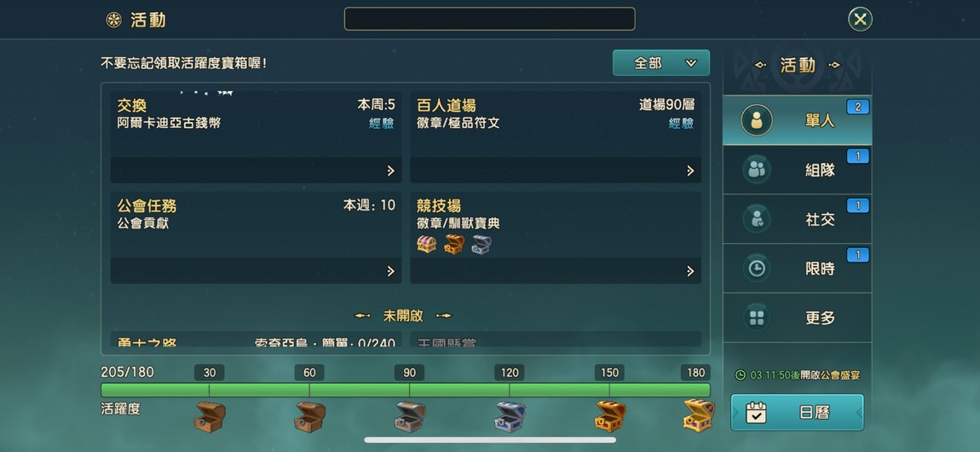
Task: Expand the 公會任務 activity arrow
Action: click(390, 270)
